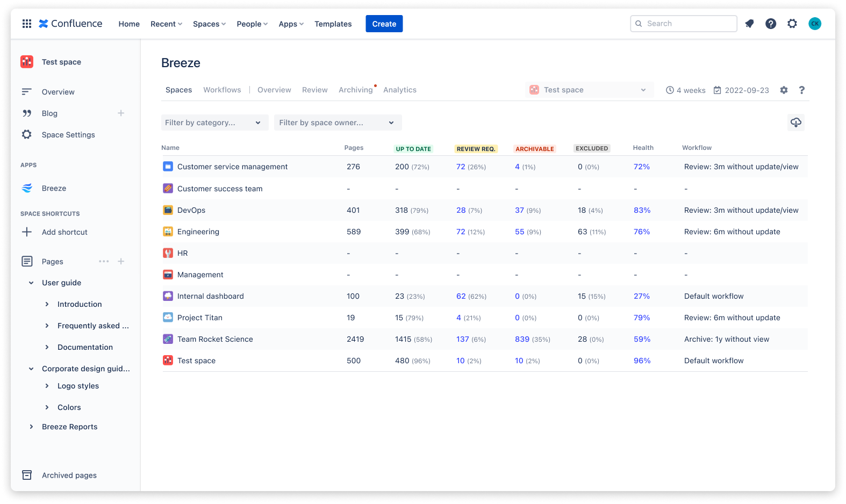Open the Overview link in sidebar
The width and height of the screenshot is (846, 504).
click(x=58, y=92)
